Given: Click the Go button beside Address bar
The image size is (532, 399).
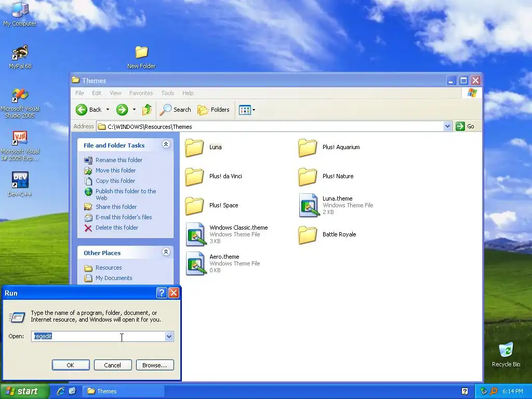Looking at the screenshot, I should click(465, 126).
